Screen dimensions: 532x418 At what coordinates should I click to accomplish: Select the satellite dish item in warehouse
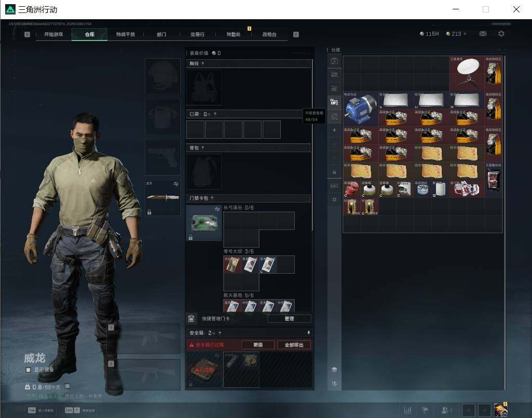coord(467,73)
